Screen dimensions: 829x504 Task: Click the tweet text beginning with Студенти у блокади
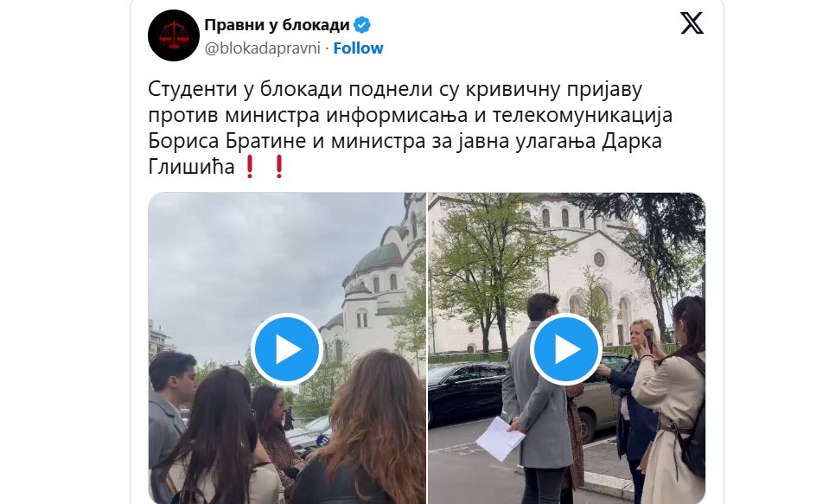click(x=411, y=127)
